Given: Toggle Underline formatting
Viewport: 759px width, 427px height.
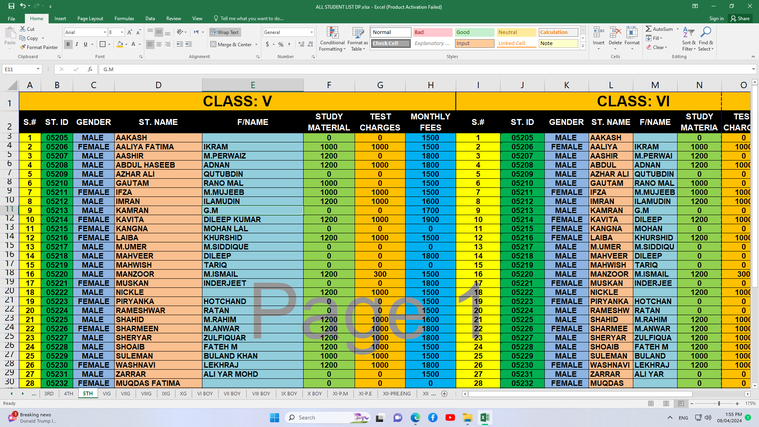Looking at the screenshot, I should point(85,44).
